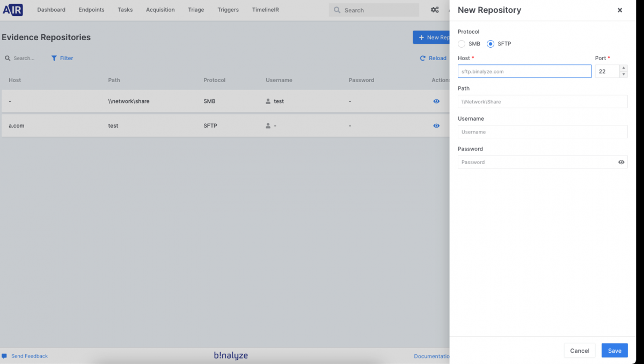The height and width of the screenshot is (364, 644).
Task: Click the Host input field
Action: click(x=524, y=71)
